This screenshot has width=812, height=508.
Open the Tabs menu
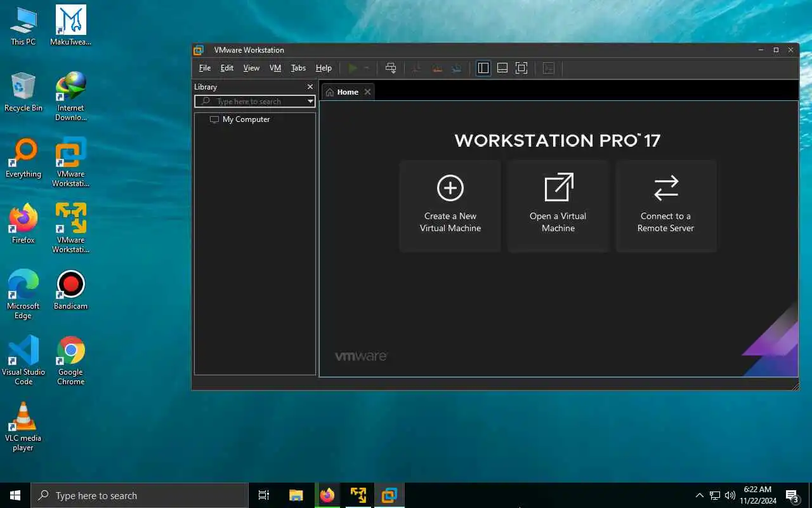[x=298, y=68]
